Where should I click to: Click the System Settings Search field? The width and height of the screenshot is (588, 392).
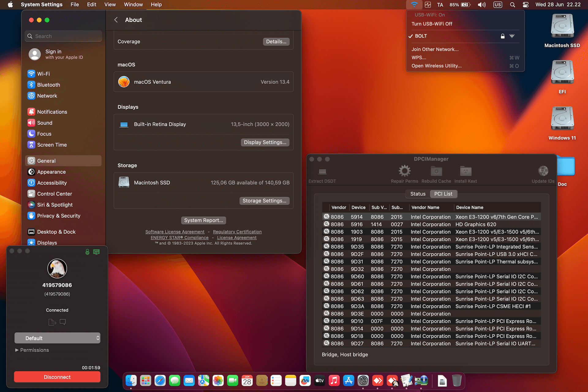[63, 36]
